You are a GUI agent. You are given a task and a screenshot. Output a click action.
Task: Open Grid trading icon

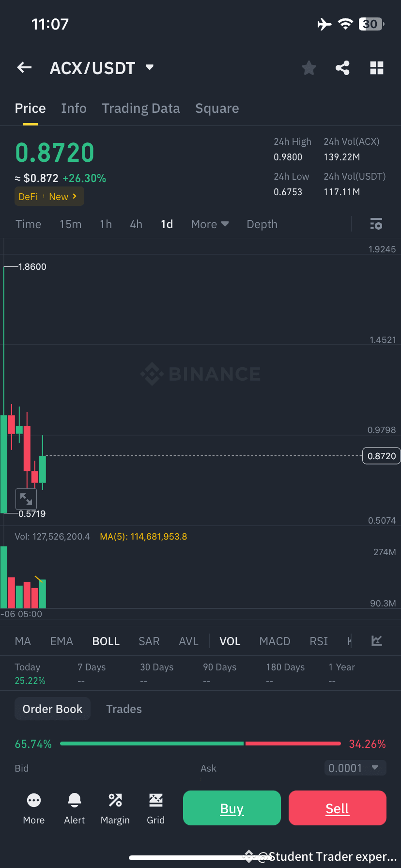point(155,808)
